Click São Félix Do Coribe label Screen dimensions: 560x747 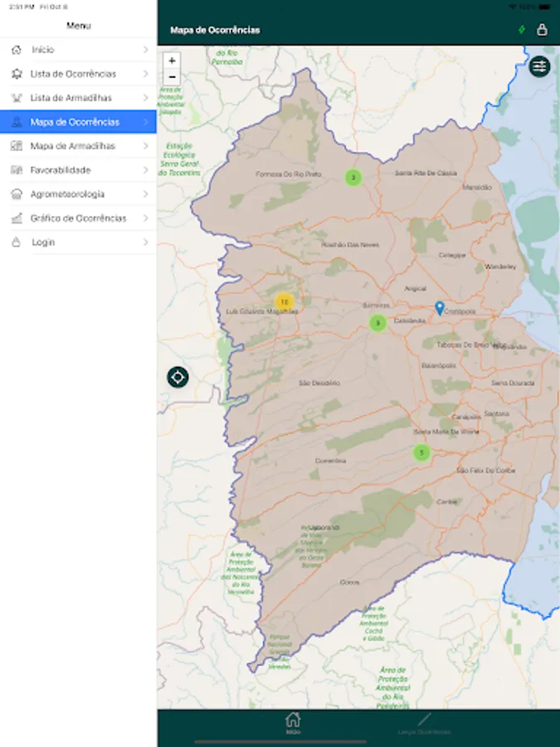tap(485, 471)
